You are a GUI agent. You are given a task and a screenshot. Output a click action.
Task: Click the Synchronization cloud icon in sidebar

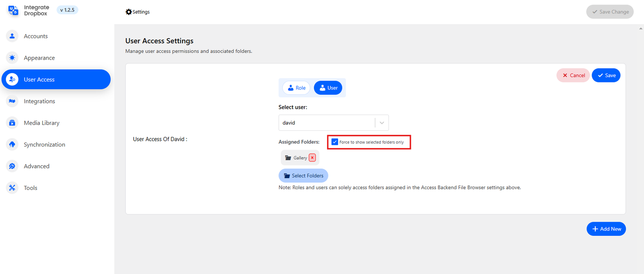tap(12, 144)
